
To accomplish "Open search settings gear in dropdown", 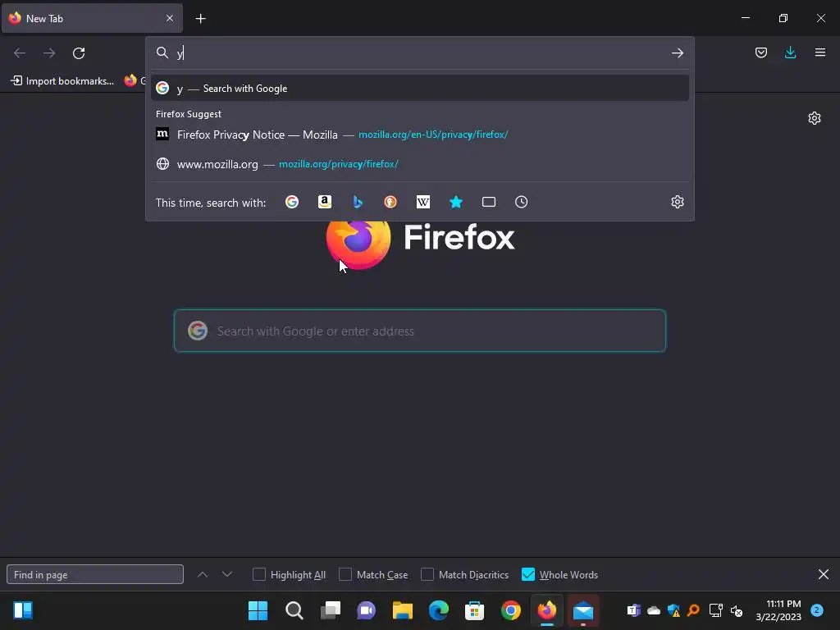I will click(677, 202).
